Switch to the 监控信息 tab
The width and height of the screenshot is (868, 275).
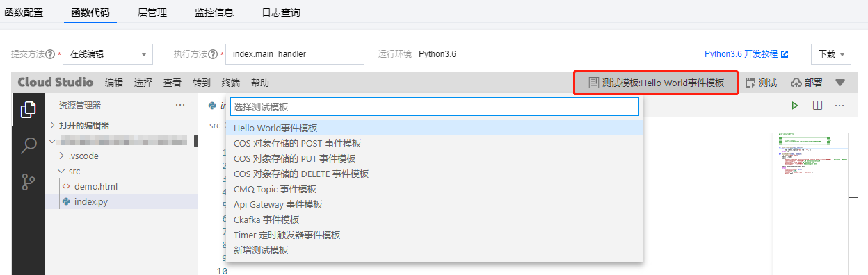coord(214,12)
